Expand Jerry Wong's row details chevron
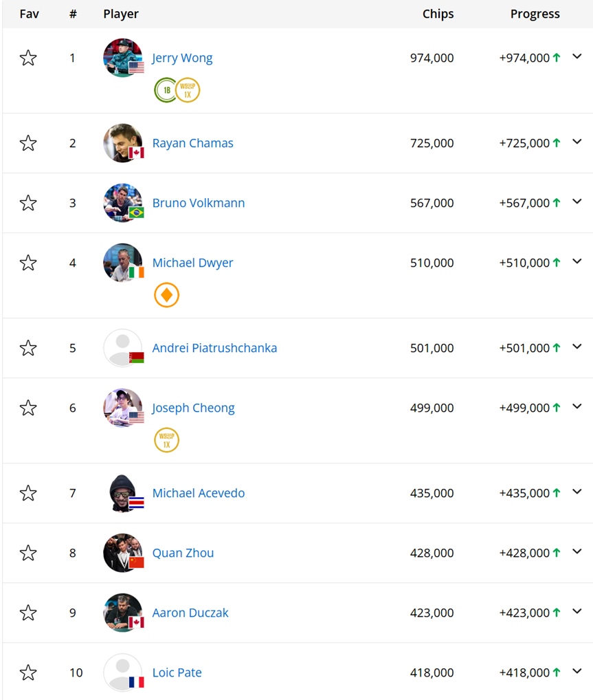The height and width of the screenshot is (700, 593). point(577,56)
